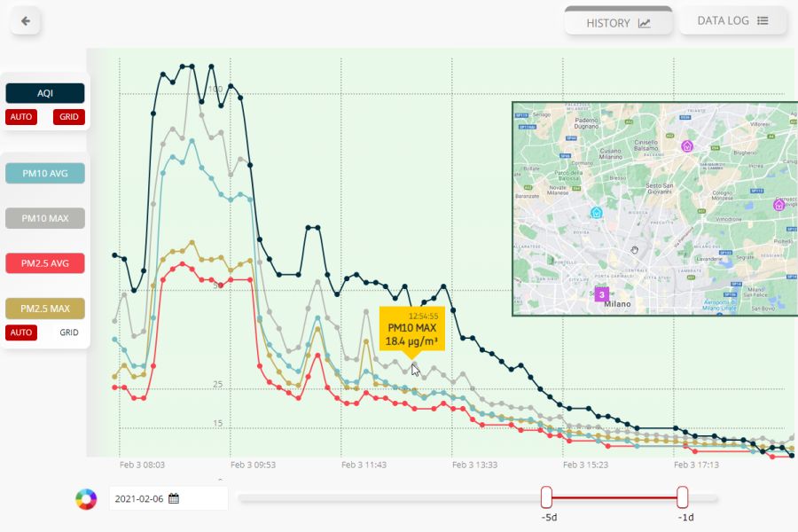Click the calendar icon in date field

tap(174, 498)
